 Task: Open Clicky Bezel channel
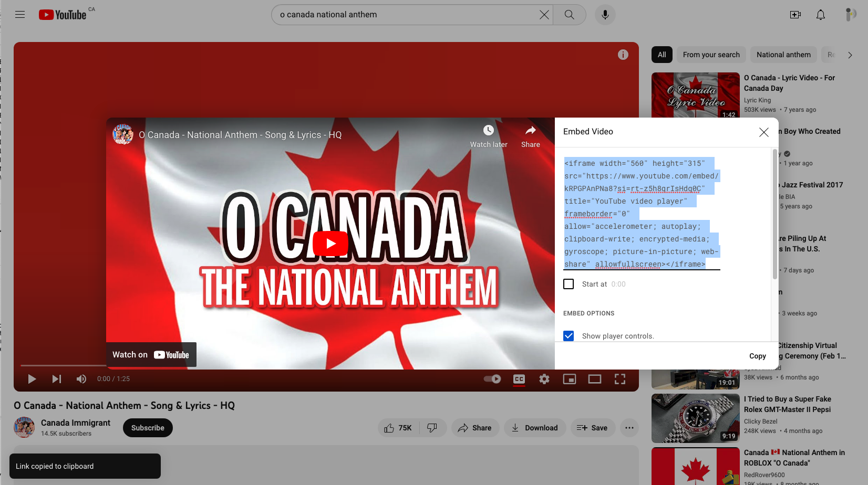[760, 421]
